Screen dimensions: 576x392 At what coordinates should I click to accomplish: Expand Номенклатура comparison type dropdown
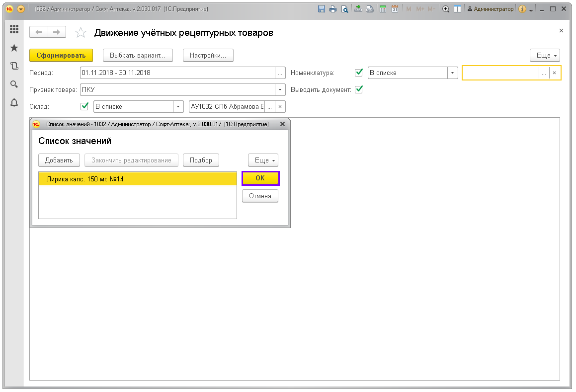click(452, 73)
